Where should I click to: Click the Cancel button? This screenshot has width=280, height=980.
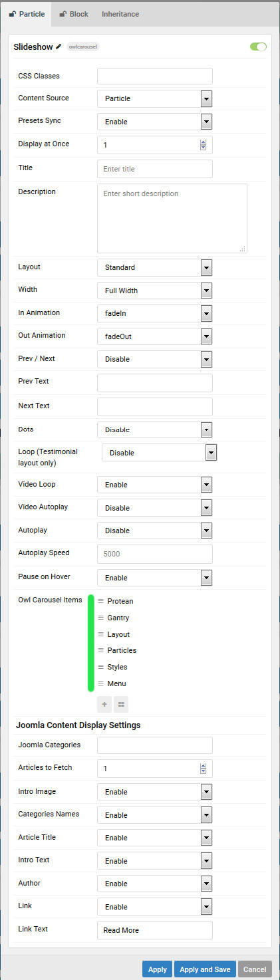click(255, 969)
